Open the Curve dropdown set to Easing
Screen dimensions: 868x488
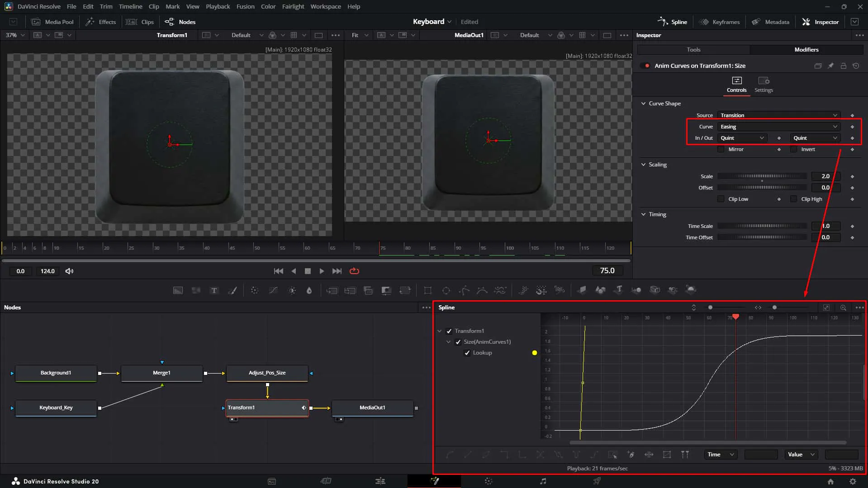click(x=779, y=127)
